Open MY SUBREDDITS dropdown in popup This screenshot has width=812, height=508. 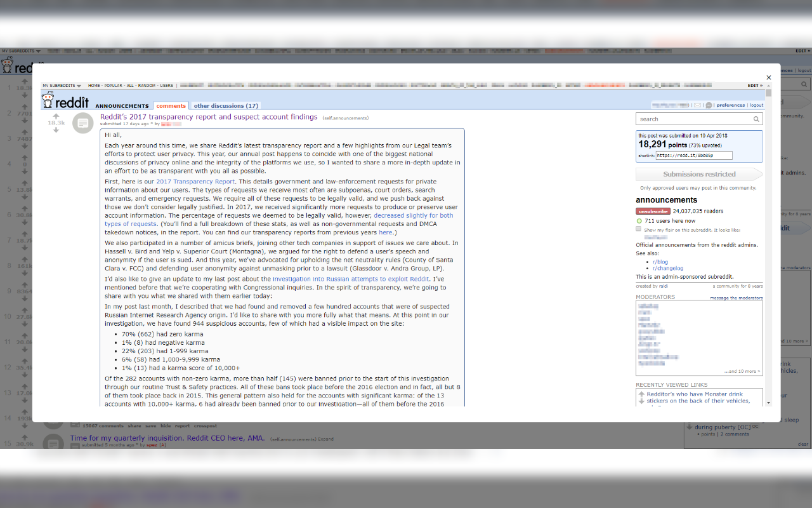62,85
